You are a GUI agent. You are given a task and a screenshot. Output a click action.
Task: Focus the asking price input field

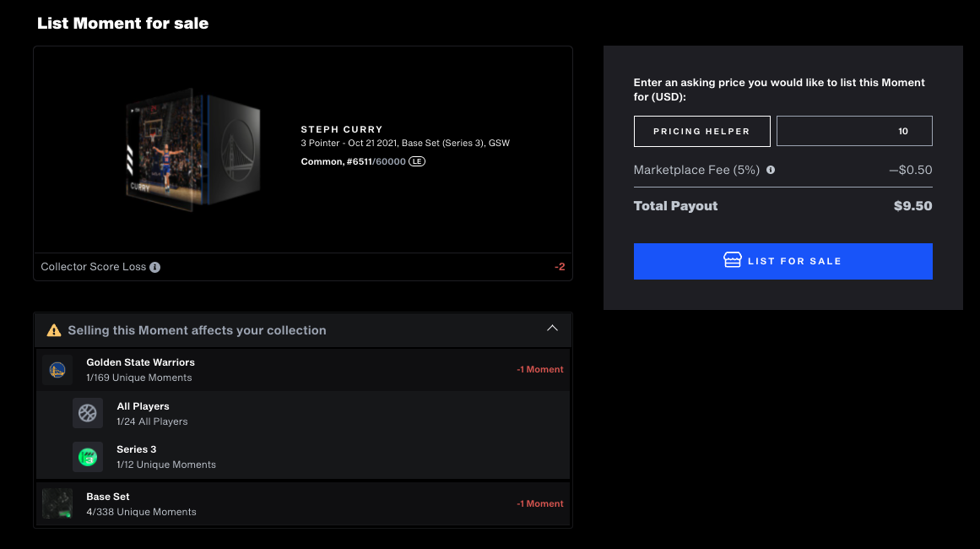pos(854,131)
